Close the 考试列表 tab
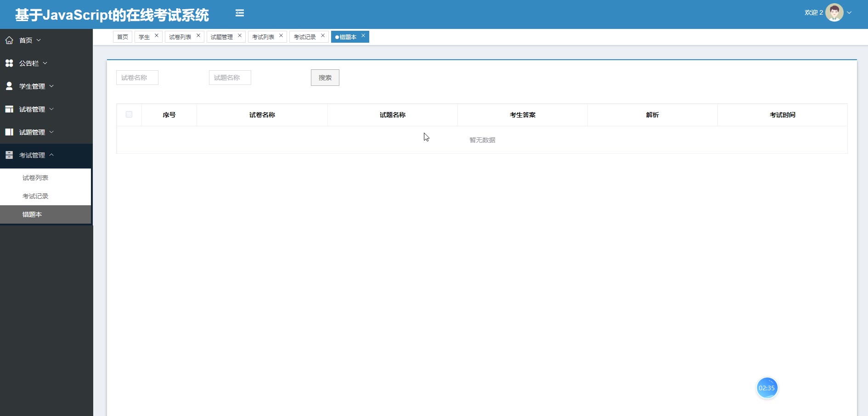The height and width of the screenshot is (416, 868). pyautogui.click(x=281, y=35)
